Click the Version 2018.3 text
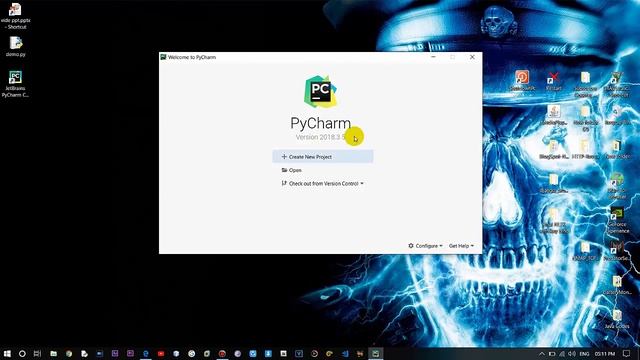Image resolution: width=640 pixels, height=360 pixels. 321,137
